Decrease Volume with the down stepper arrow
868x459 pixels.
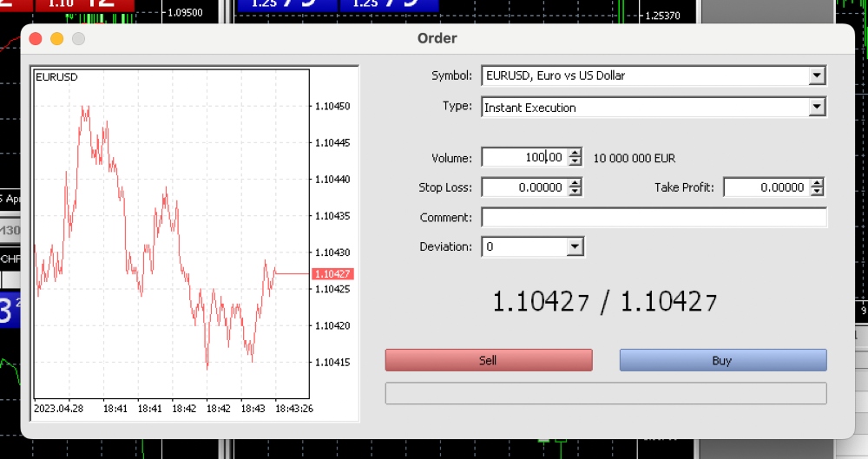click(575, 161)
